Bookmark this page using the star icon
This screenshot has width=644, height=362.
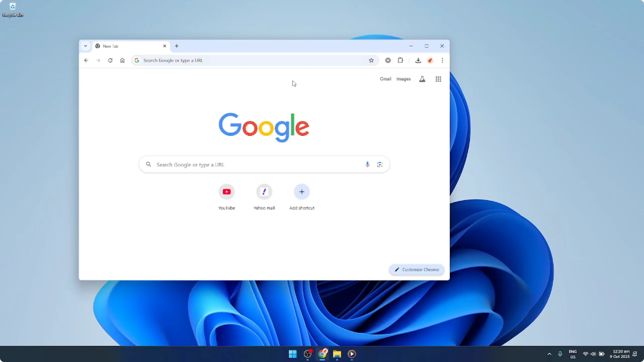372,60
